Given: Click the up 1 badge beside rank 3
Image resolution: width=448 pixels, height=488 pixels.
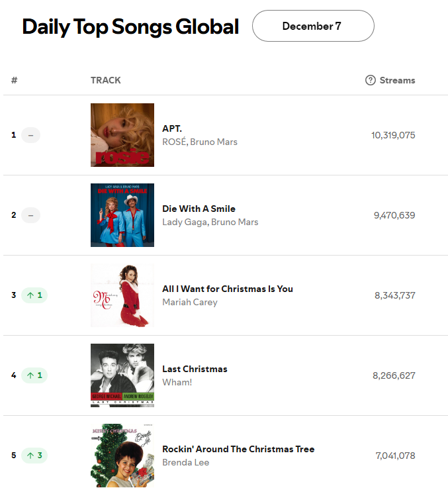Looking at the screenshot, I should point(34,295).
